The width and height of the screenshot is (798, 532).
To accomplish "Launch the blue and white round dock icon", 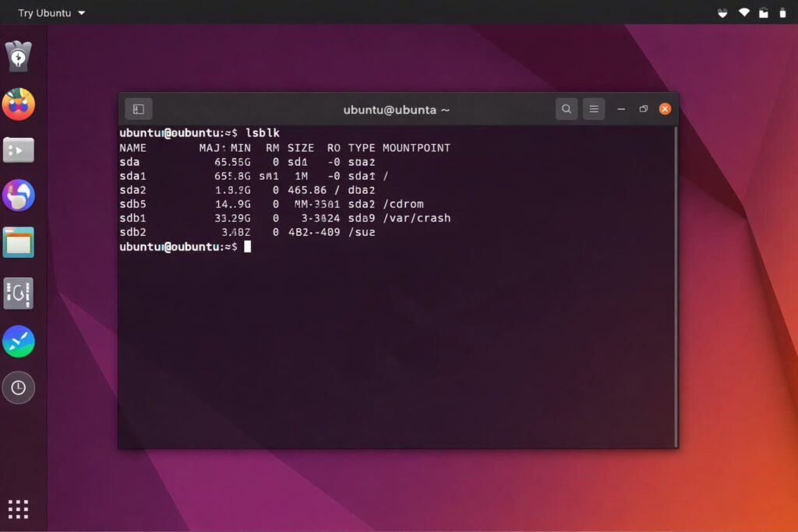I will [18, 196].
